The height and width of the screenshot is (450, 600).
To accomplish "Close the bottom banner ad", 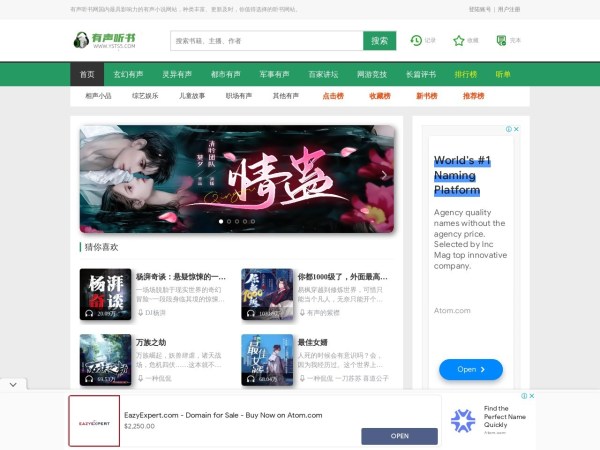I will coord(532,396).
